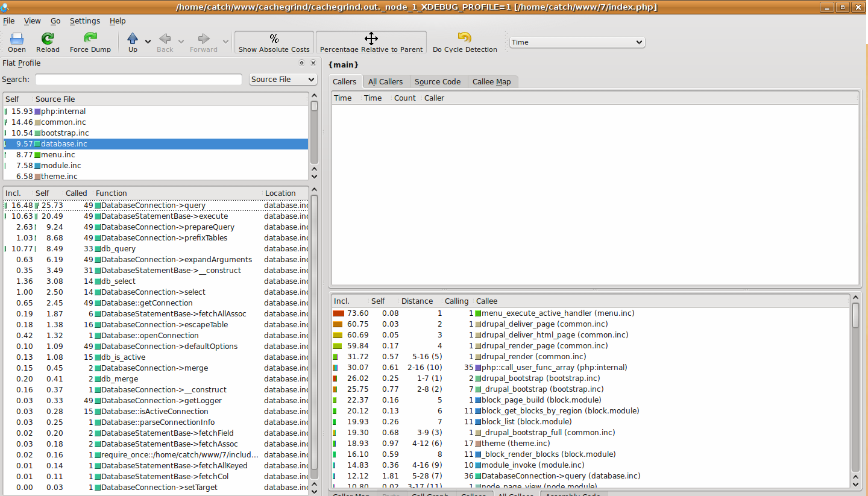Open the Source File grouping dropdown

pyautogui.click(x=283, y=80)
